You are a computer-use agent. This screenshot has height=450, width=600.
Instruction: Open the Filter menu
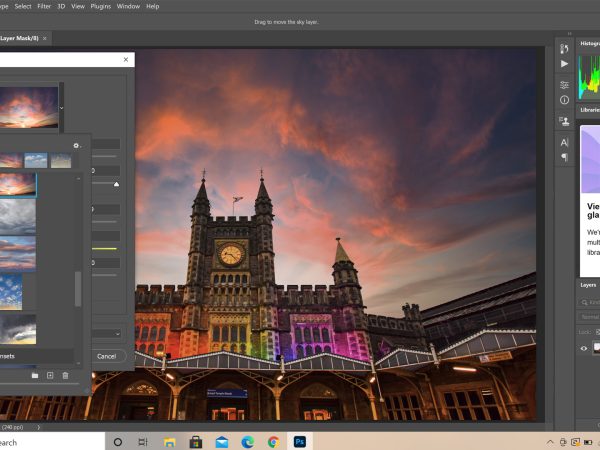click(x=44, y=6)
